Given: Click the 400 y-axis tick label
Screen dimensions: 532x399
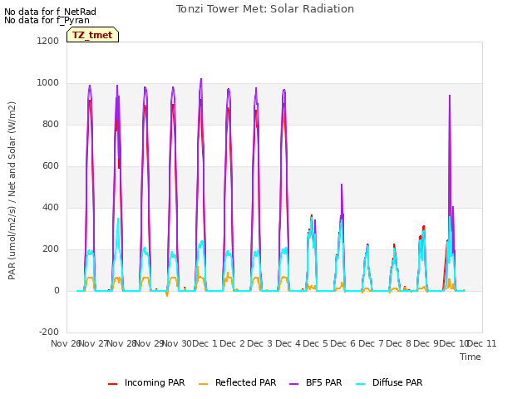Looking at the screenshot, I should point(51,207).
